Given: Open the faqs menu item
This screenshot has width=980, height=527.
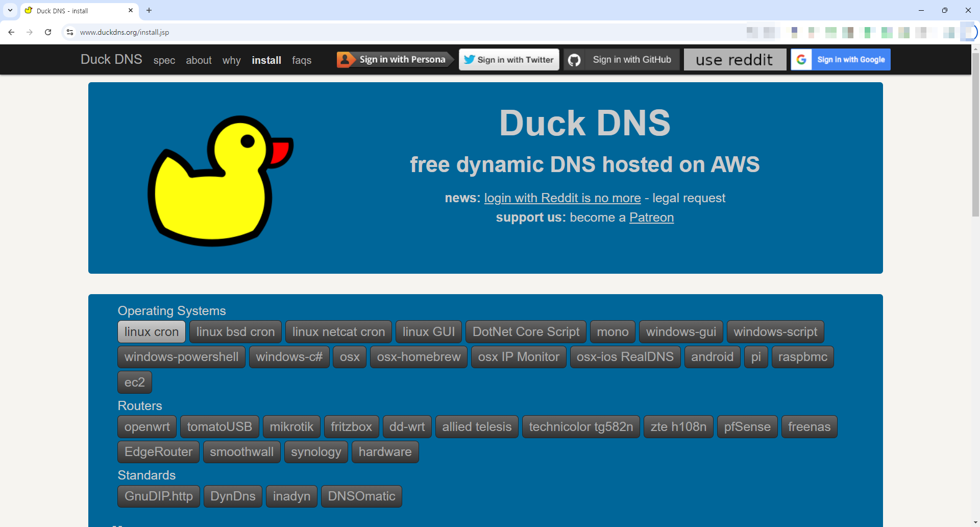Looking at the screenshot, I should click(x=302, y=60).
